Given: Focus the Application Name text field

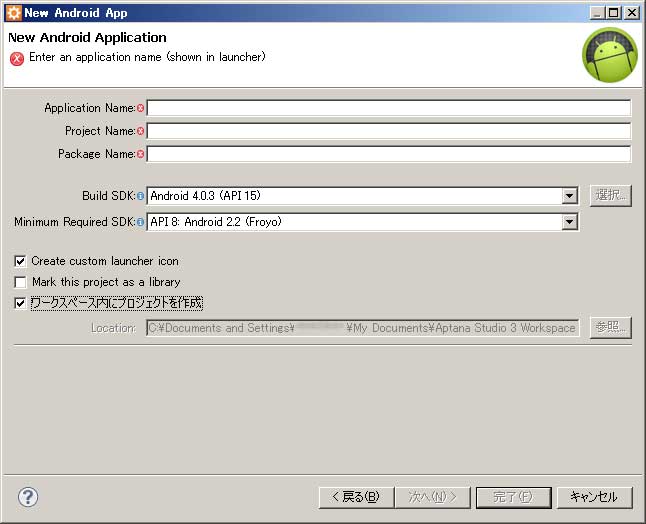Looking at the screenshot, I should coord(388,108).
